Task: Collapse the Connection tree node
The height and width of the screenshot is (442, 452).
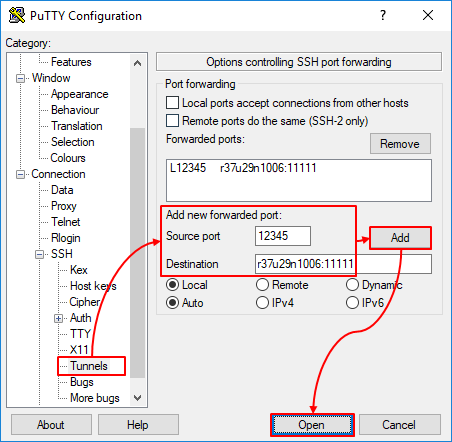Action: click(21, 174)
